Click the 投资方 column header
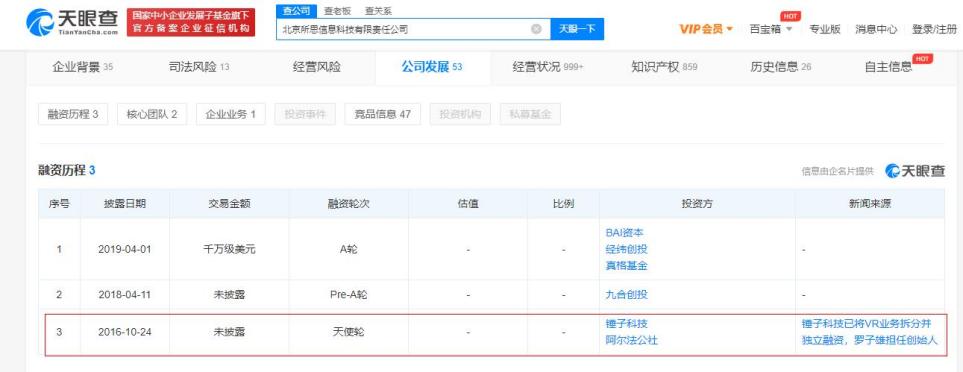Image resolution: width=963 pixels, height=372 pixels. coord(697,204)
